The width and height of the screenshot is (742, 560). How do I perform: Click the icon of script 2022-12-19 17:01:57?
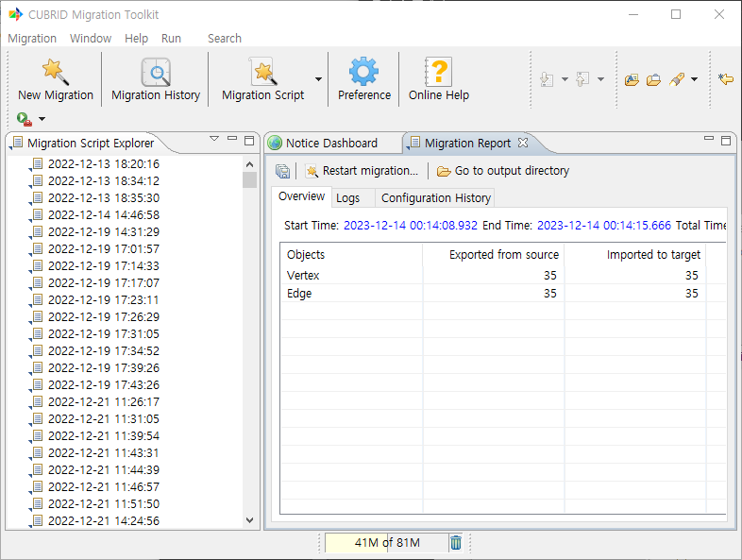pyautogui.click(x=37, y=249)
